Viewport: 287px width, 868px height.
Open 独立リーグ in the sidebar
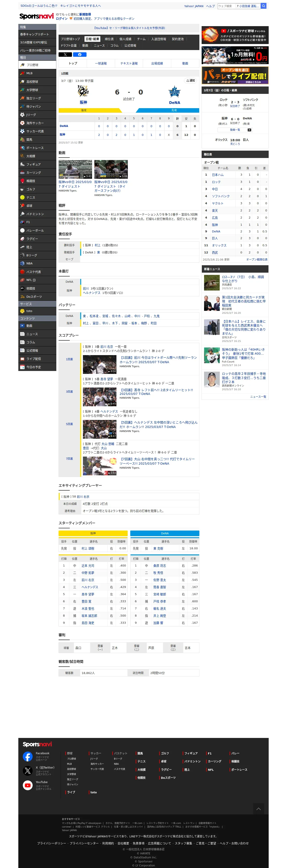(x=37, y=98)
